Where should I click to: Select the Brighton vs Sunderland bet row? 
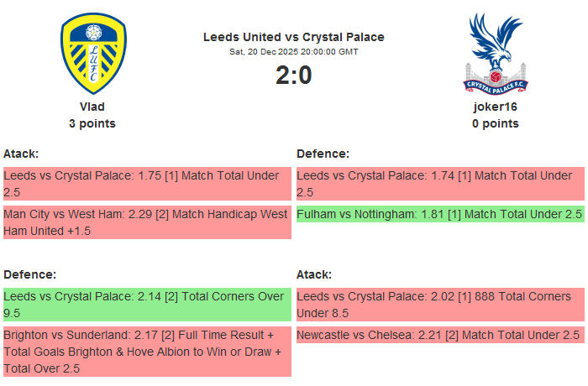pos(147,352)
